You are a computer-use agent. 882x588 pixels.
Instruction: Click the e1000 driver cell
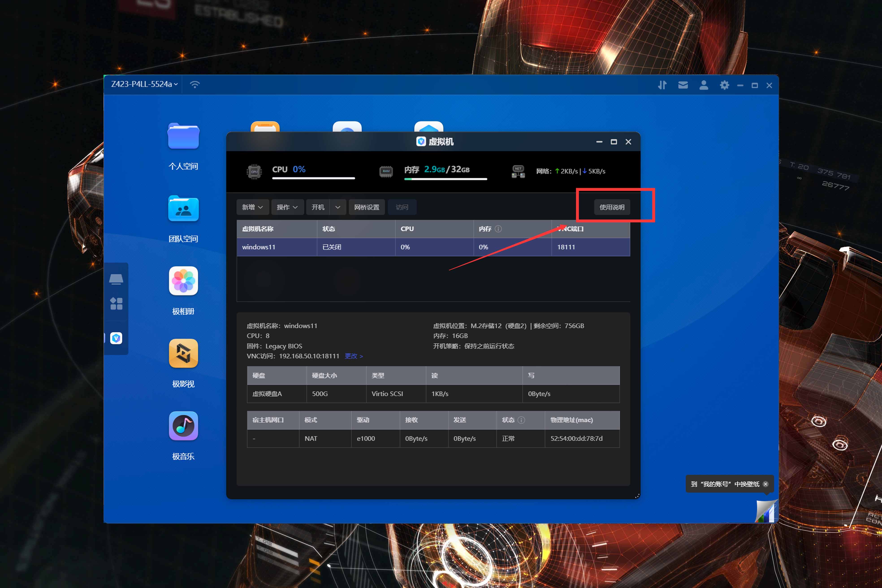375,438
